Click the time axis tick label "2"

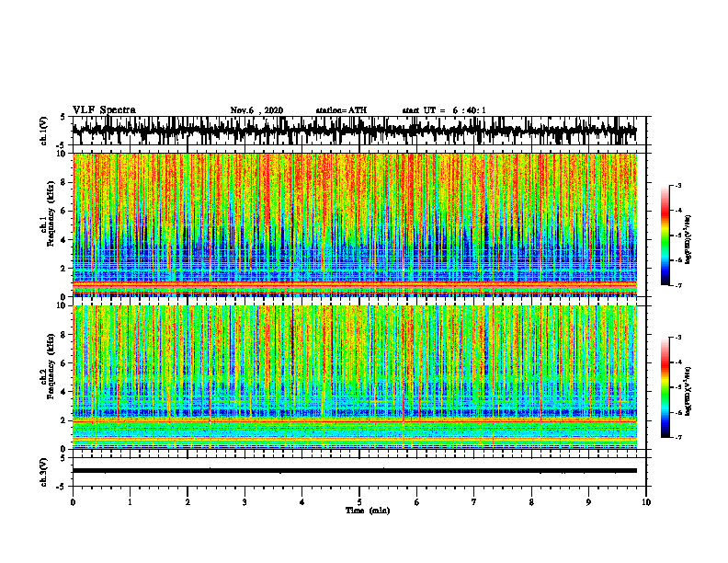tap(188, 502)
